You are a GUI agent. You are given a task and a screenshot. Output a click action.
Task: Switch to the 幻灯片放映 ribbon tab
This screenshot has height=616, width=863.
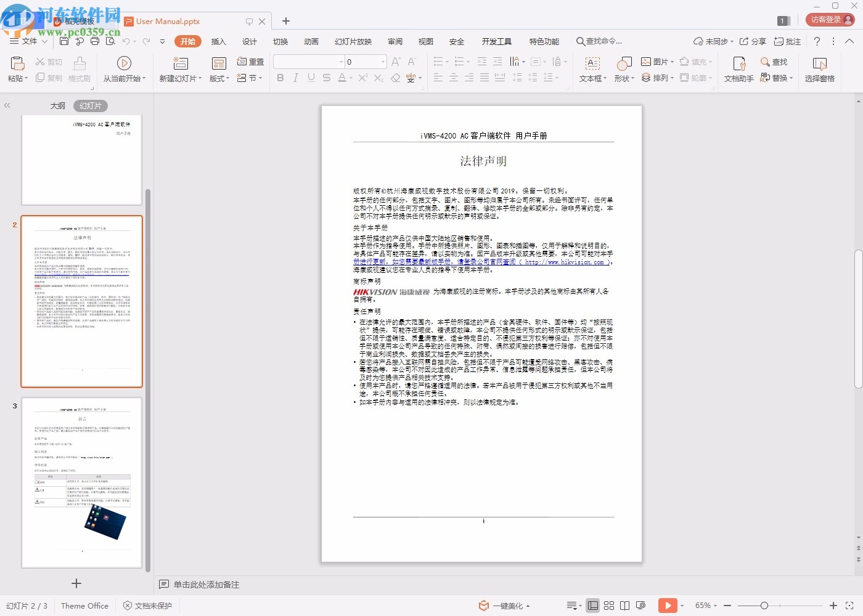[x=353, y=41]
